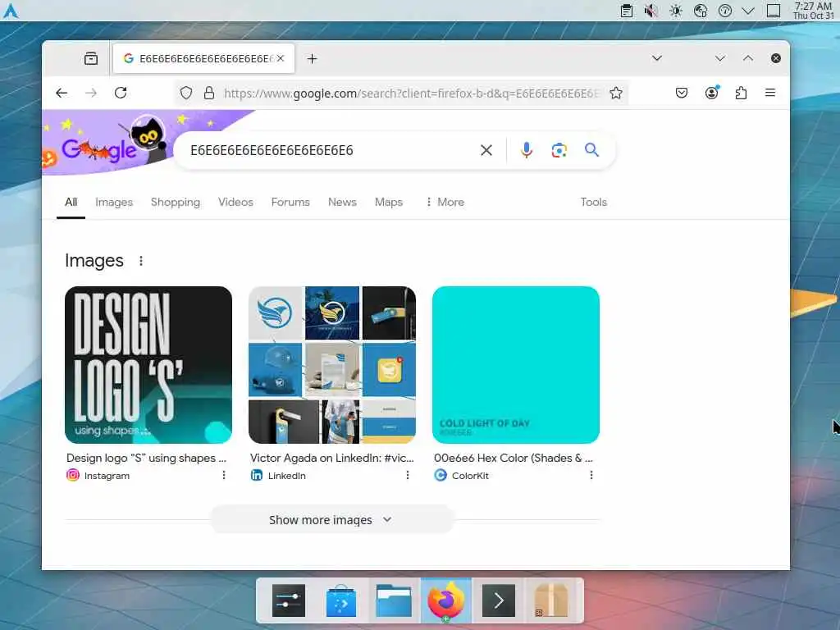Switch to the Images search tab
840x630 pixels.
114,202
